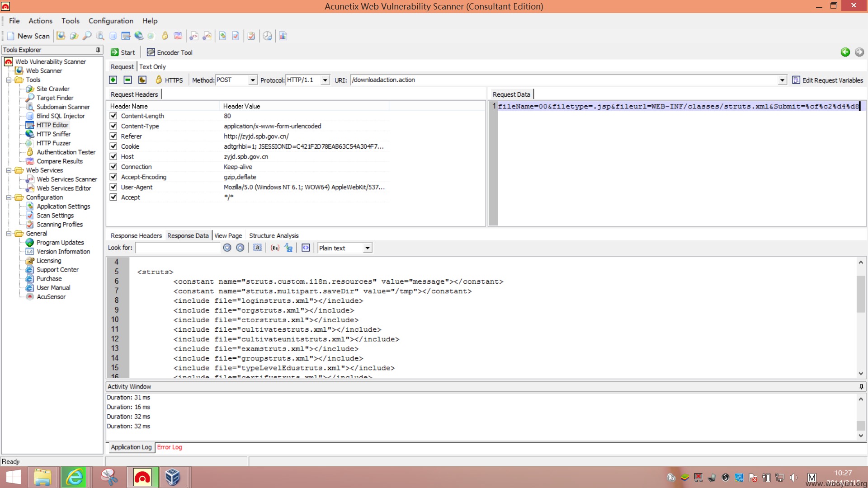Open Compare Results toolbar icon
The image size is (868, 488).
pos(178,36)
